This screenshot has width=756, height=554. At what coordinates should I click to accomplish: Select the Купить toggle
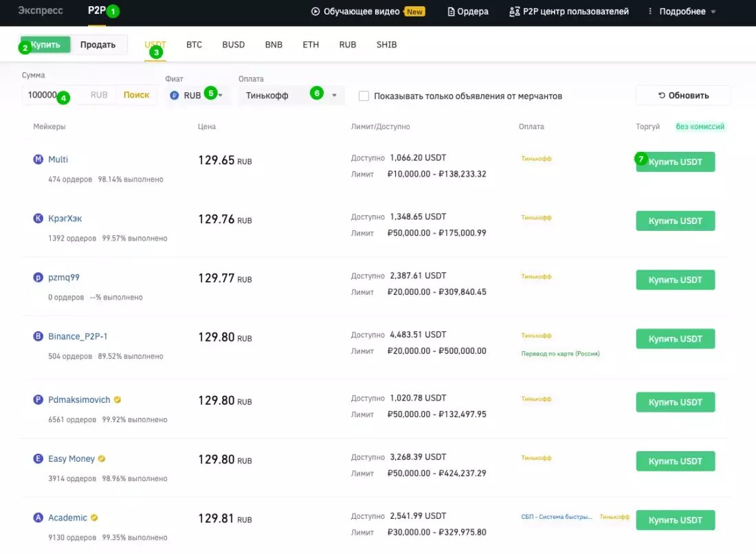(45, 45)
